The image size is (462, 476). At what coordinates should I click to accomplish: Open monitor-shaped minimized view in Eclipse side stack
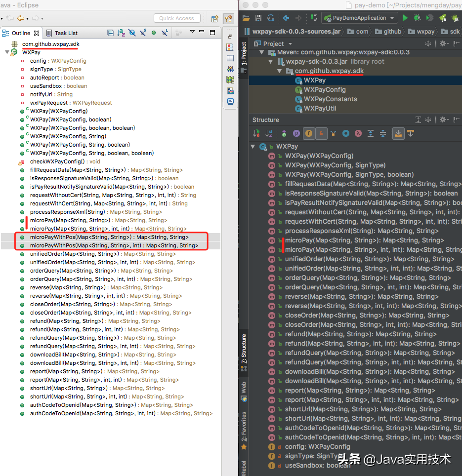coord(230,101)
